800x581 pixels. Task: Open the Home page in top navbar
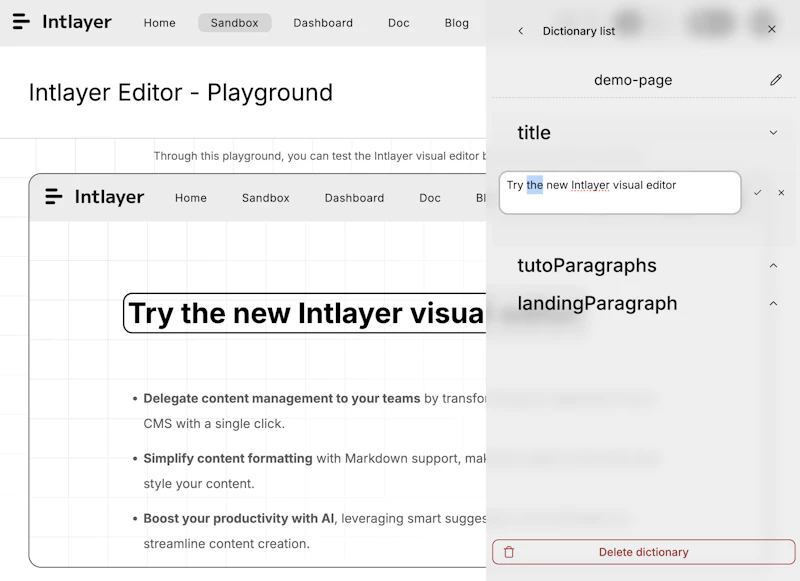pyautogui.click(x=160, y=23)
